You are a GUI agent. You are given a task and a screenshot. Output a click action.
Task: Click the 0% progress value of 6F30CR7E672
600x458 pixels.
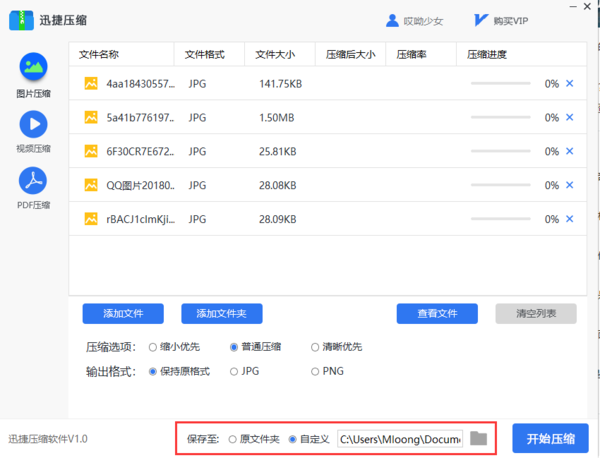(x=552, y=152)
